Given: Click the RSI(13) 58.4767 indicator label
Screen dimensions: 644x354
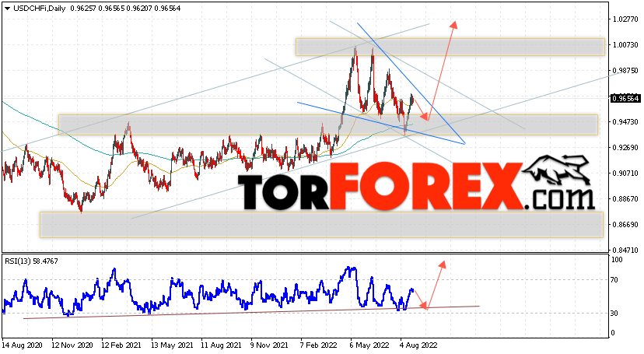Looking at the screenshot, I should click(x=31, y=261).
